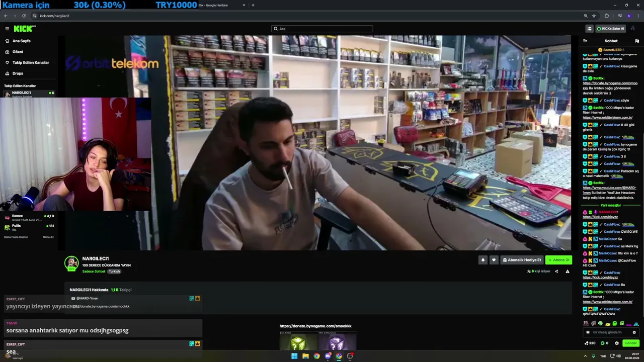The image size is (644, 362).
Task: Reload the page in the browser
Action: point(24,16)
